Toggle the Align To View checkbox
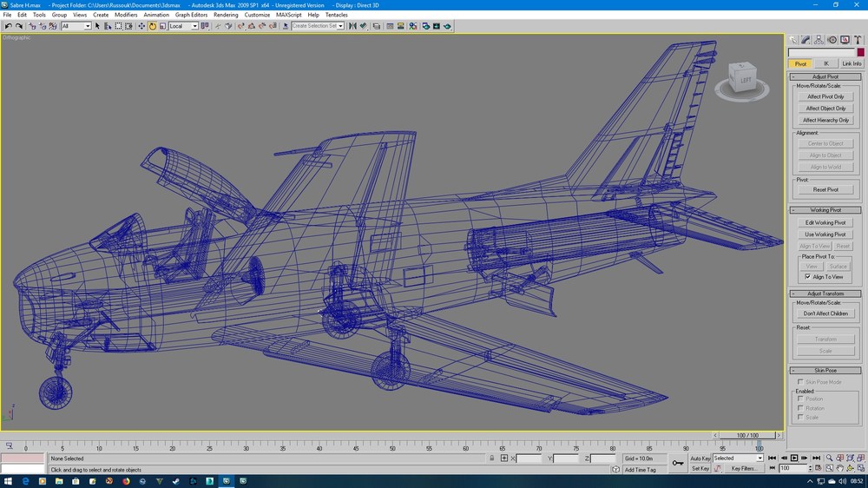868x488 pixels. tap(807, 277)
